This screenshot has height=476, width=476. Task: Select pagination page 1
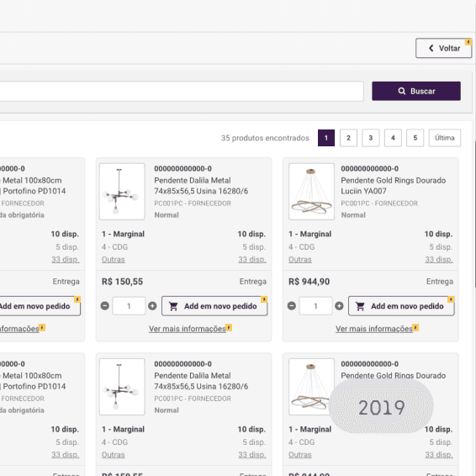click(326, 138)
